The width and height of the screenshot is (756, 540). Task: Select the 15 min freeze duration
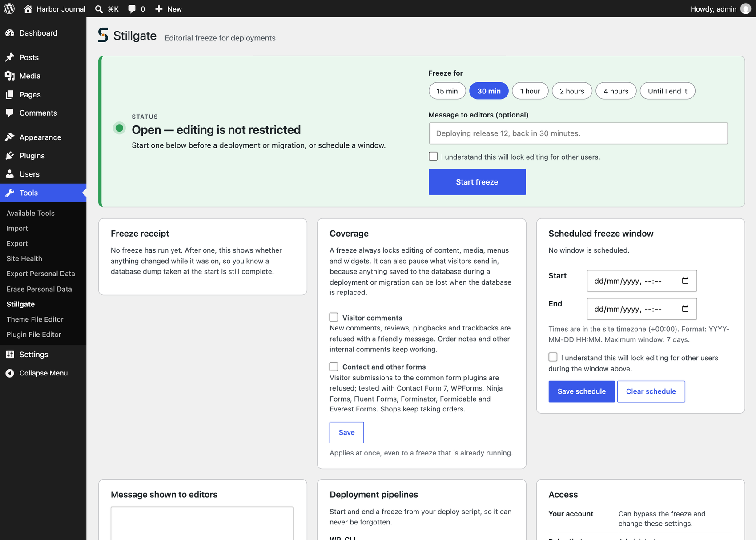pyautogui.click(x=447, y=91)
